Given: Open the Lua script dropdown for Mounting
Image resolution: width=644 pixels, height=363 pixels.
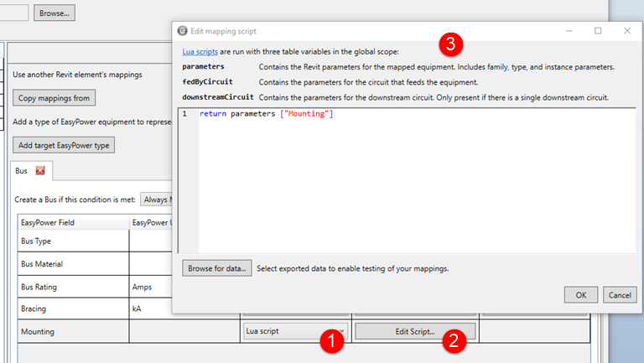Looking at the screenshot, I should pyautogui.click(x=293, y=331).
